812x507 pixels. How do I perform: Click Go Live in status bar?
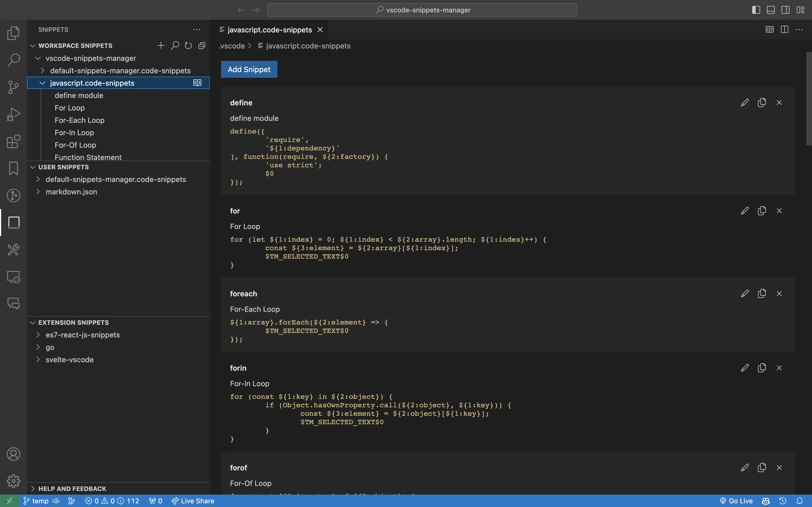[x=736, y=501]
